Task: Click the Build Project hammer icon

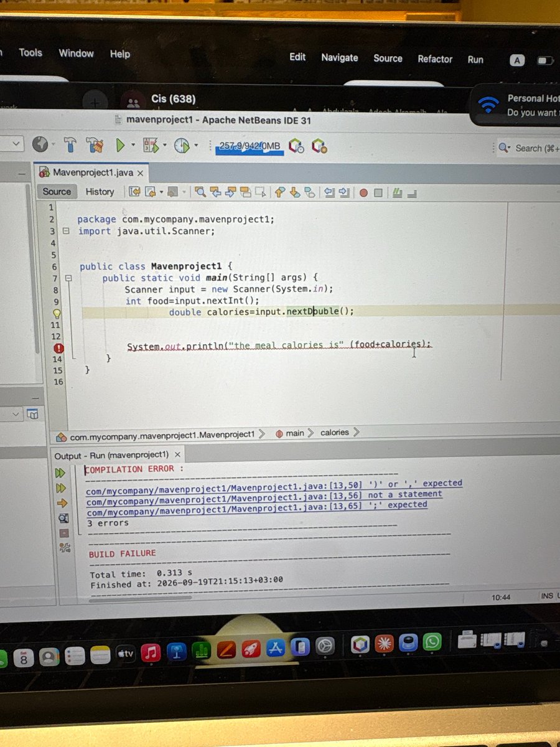Action: point(70,145)
